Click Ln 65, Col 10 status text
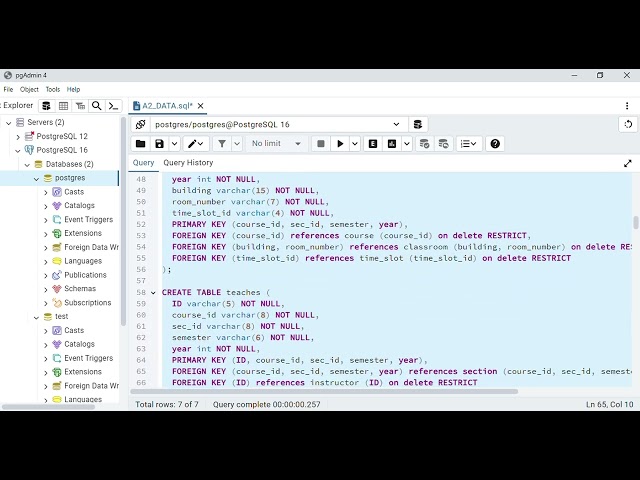 pos(609,404)
